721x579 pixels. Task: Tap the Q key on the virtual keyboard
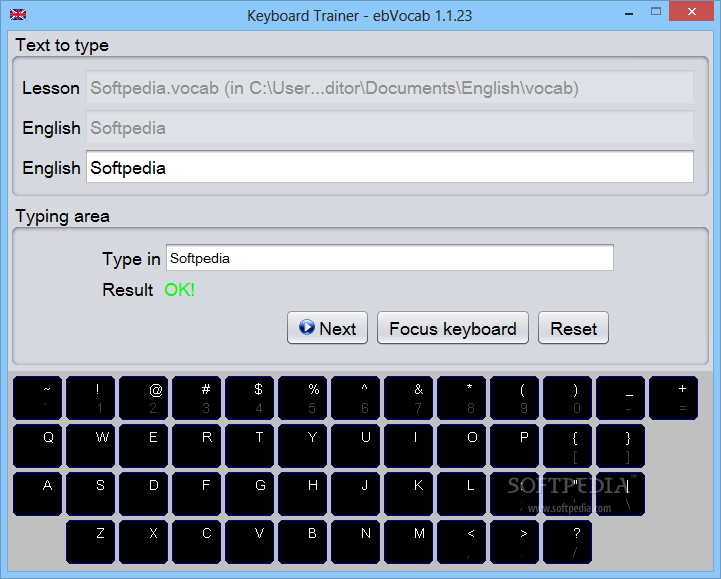[37, 446]
